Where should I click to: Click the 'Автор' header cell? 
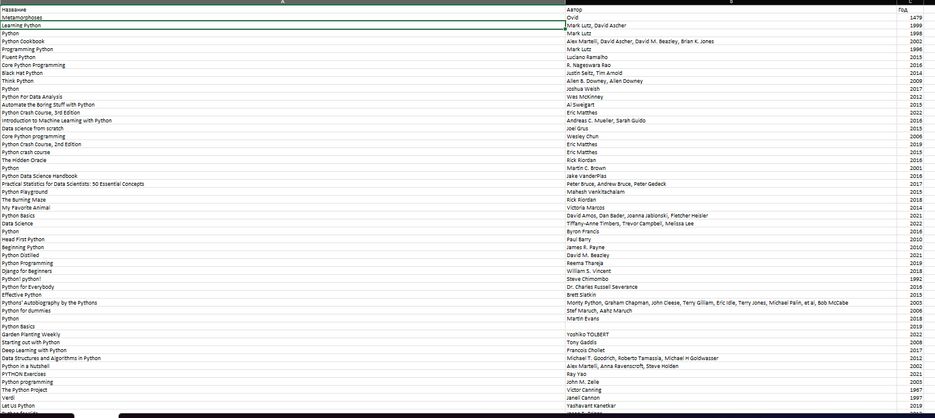[731, 10]
